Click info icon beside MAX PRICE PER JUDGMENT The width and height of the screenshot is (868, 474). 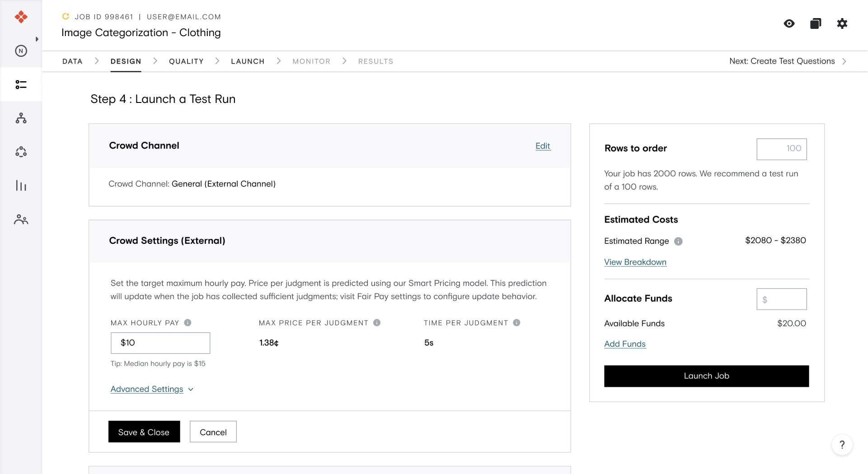(377, 323)
